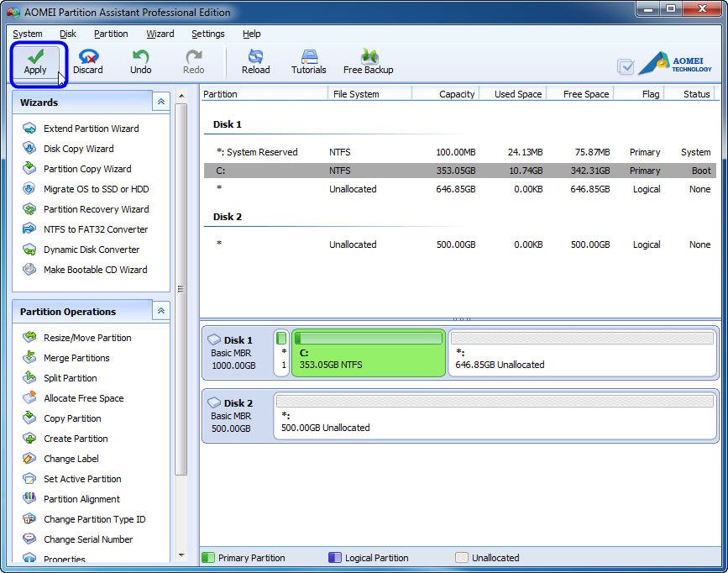
Task: Click Merge Partitions link
Action: (76, 358)
